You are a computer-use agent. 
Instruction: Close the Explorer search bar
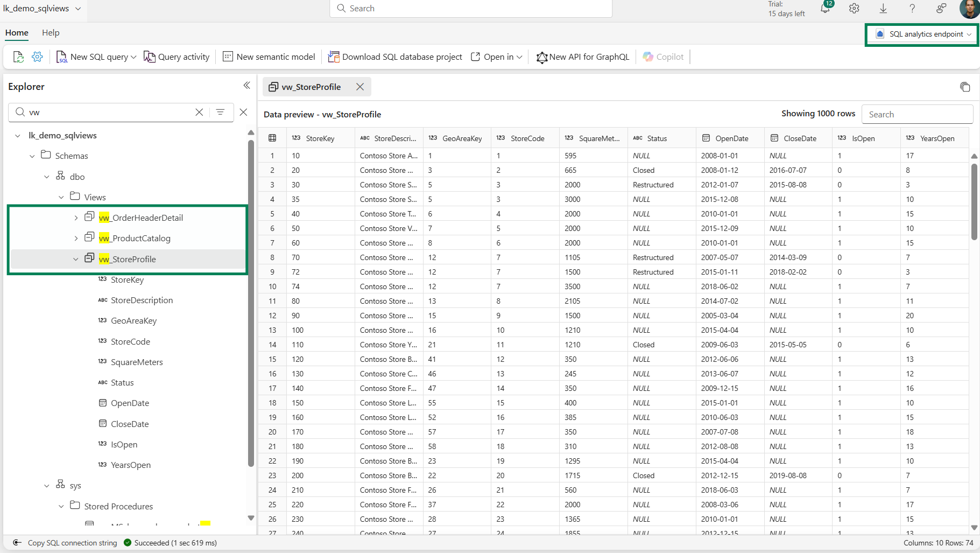[x=243, y=112]
